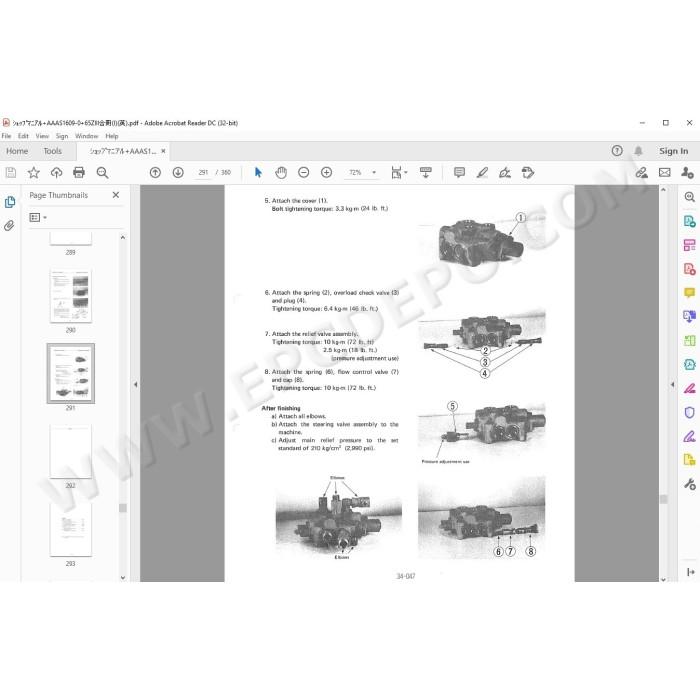Click the page number input field
700x700 pixels.
click(203, 172)
